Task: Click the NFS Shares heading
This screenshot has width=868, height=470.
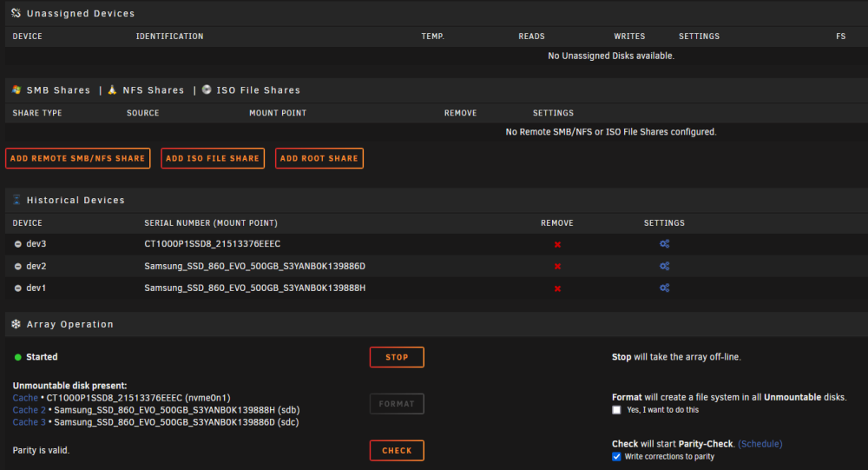Action: [x=154, y=89]
